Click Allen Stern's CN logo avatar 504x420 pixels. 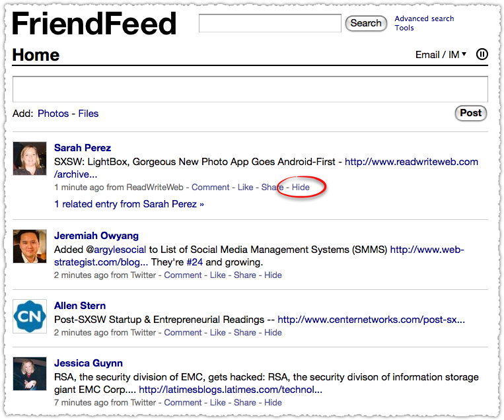click(x=30, y=316)
